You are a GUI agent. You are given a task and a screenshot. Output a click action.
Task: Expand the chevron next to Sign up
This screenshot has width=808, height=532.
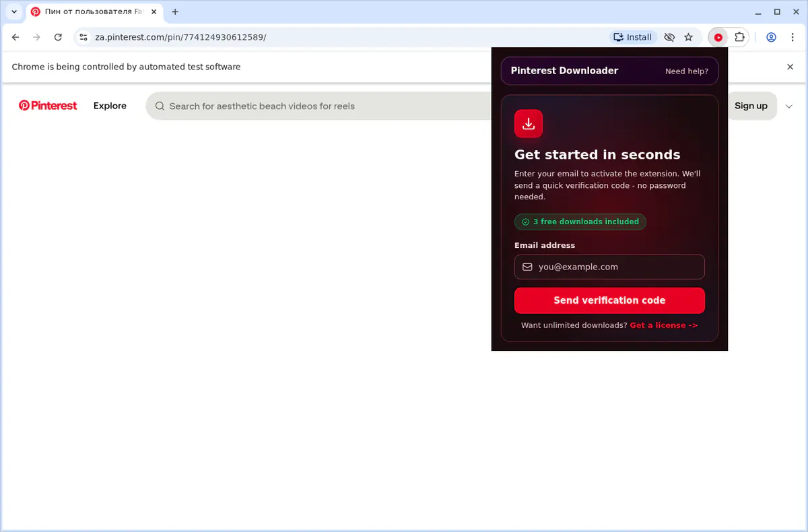coord(789,106)
